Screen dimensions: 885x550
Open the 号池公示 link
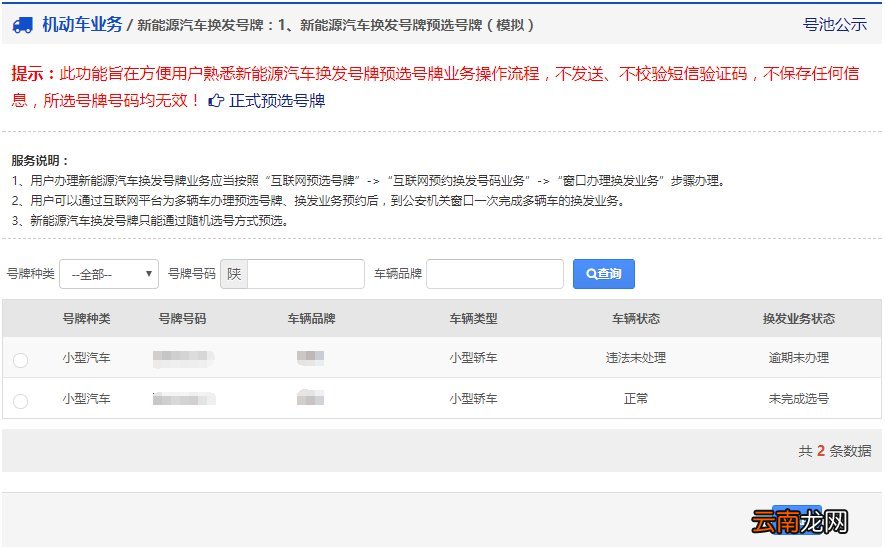(835, 24)
